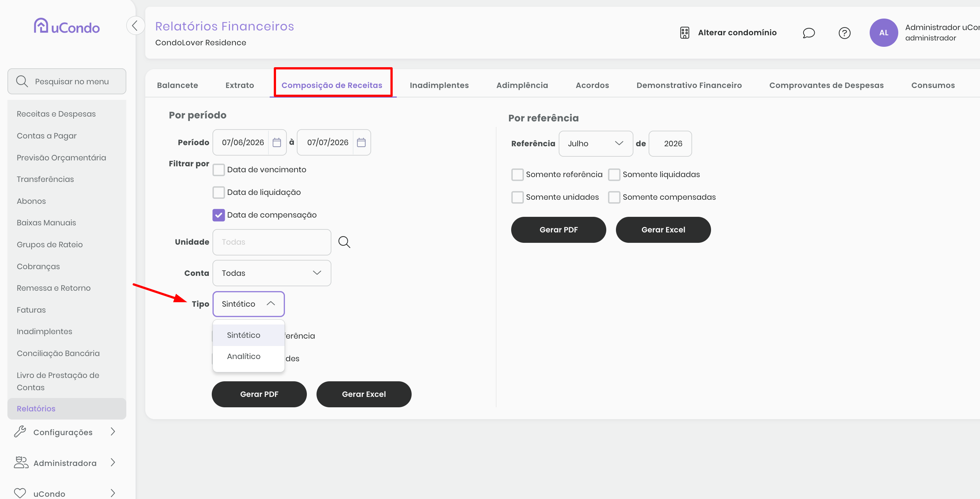
Task: Expand the uCondo menu section
Action: [113, 493]
